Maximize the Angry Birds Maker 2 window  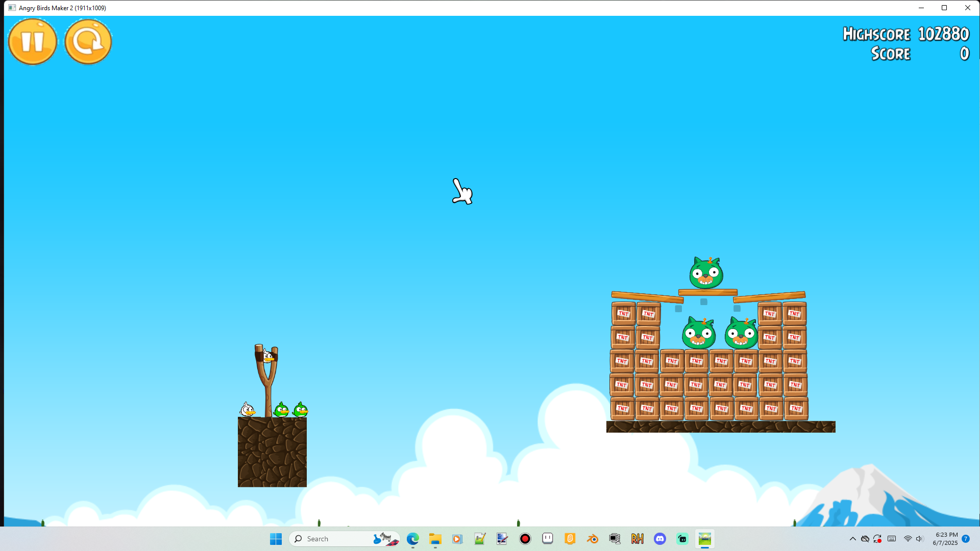tap(944, 8)
